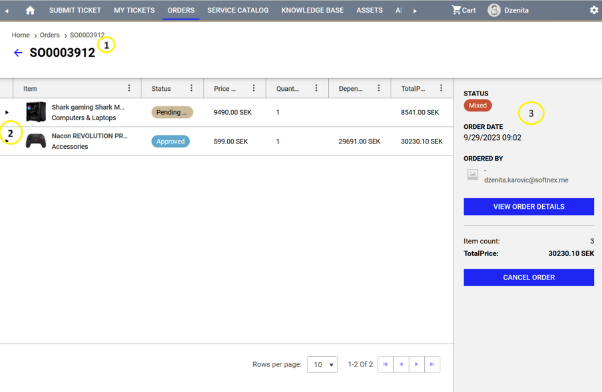
Task: Click the ordered-by user image placeholder
Action: tap(472, 175)
